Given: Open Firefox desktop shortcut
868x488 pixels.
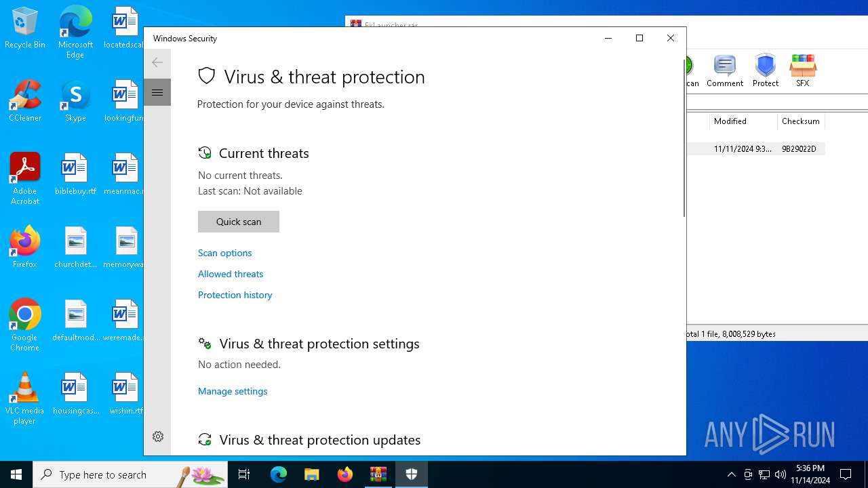Looking at the screenshot, I should (25, 247).
